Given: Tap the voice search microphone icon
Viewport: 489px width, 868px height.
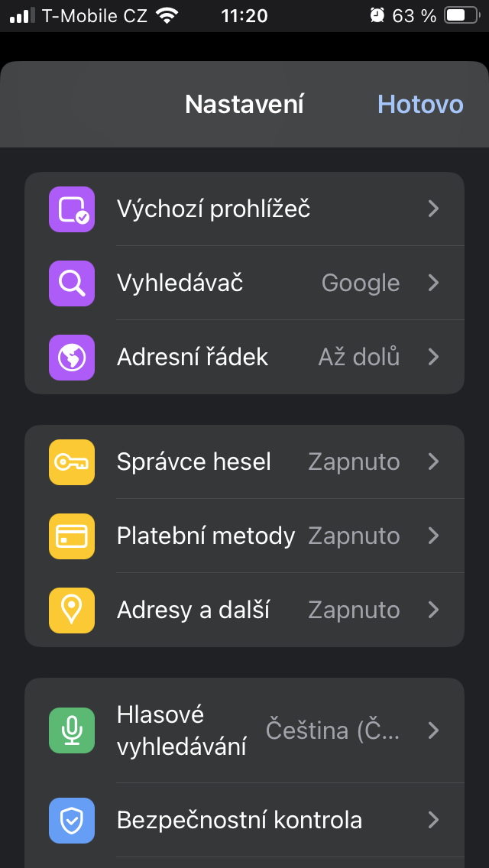Looking at the screenshot, I should click(72, 730).
